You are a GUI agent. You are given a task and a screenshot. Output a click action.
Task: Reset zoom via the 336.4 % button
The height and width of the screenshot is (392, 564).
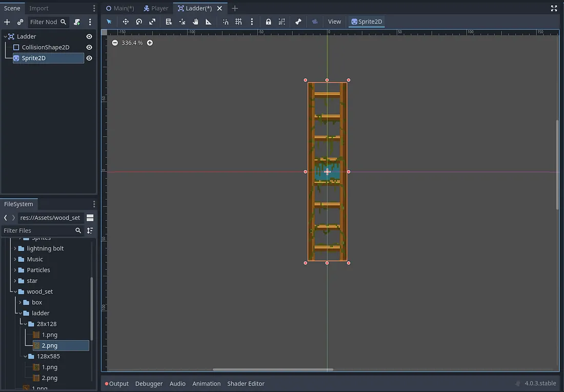132,43
